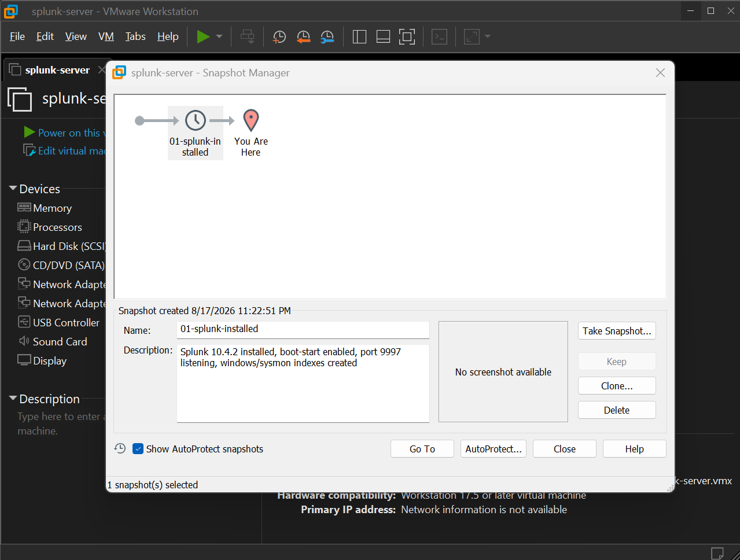Open the File menu

[x=17, y=36]
